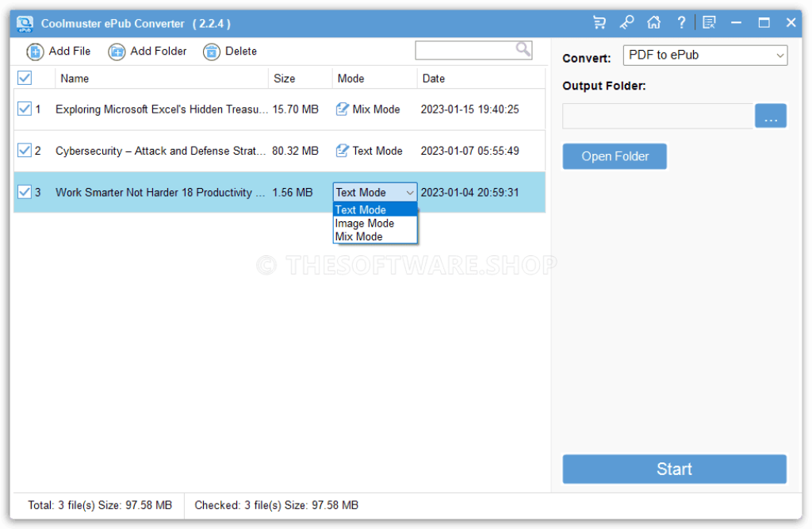812x529 pixels.
Task: Collapse the Text Mode combo box in row 3
Action: [x=375, y=192]
